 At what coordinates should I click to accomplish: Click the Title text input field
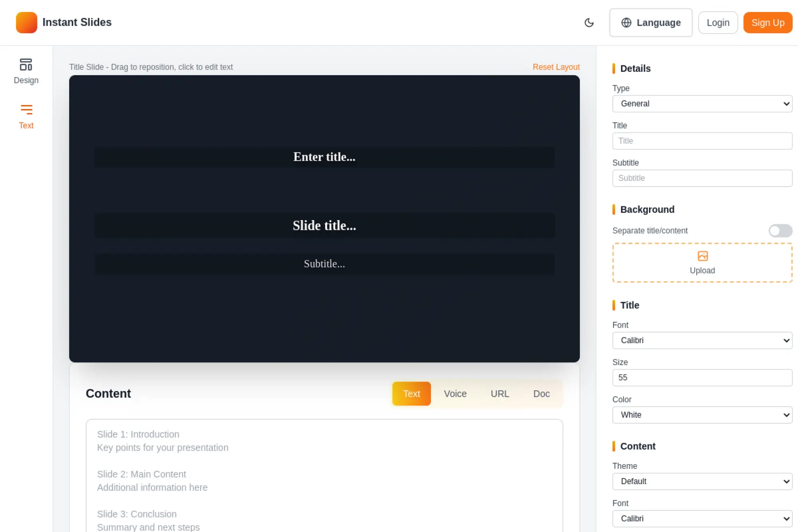(702, 141)
